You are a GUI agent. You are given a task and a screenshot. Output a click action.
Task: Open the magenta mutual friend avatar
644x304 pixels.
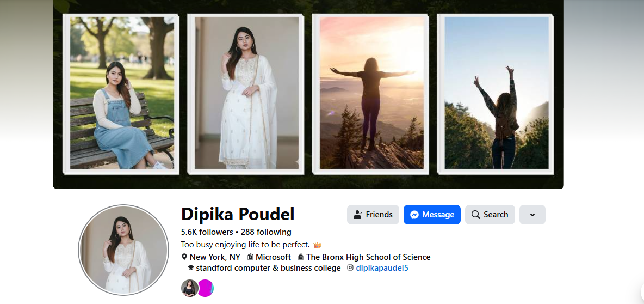[206, 288]
